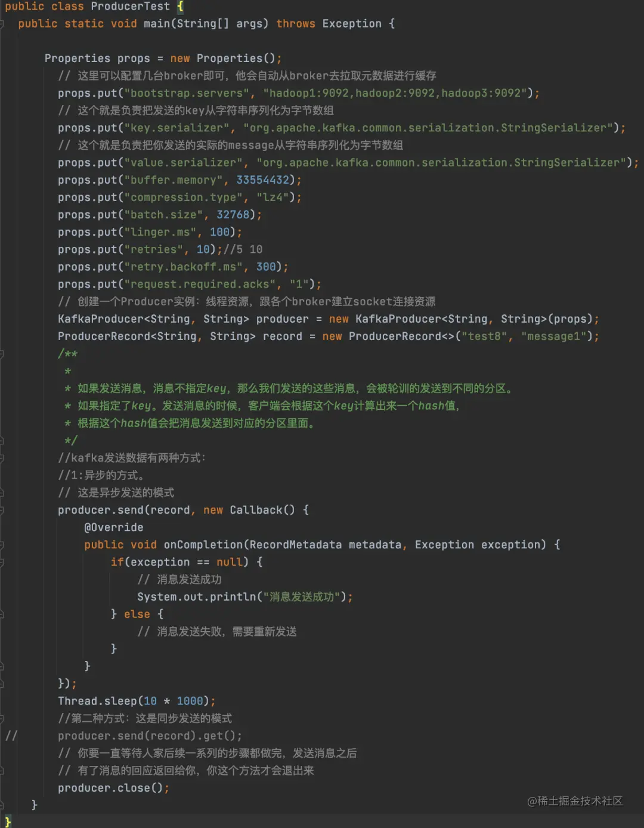Click the "Properties props" declaration line

point(163,58)
